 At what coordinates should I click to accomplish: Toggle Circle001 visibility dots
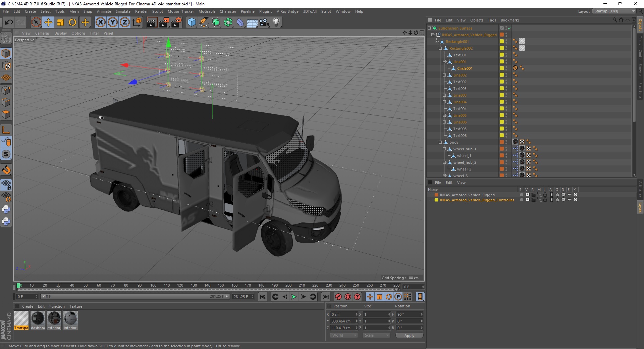(x=506, y=68)
